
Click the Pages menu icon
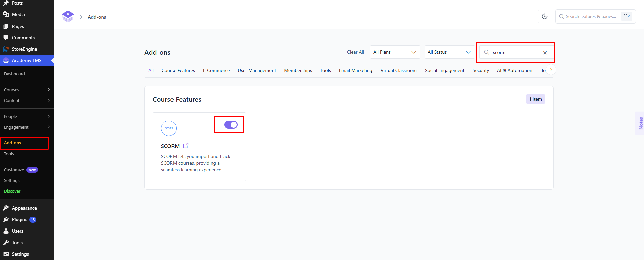click(6, 26)
